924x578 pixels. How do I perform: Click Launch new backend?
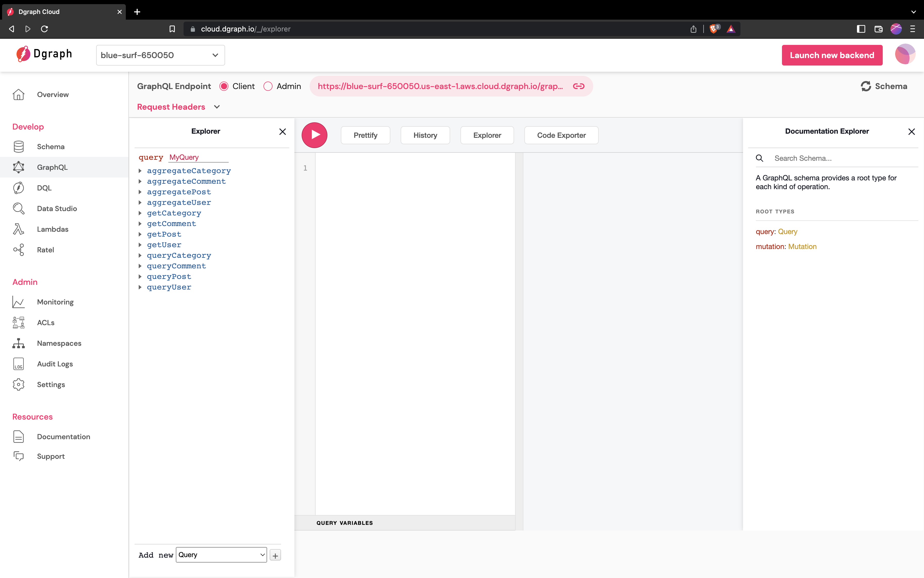click(x=832, y=55)
